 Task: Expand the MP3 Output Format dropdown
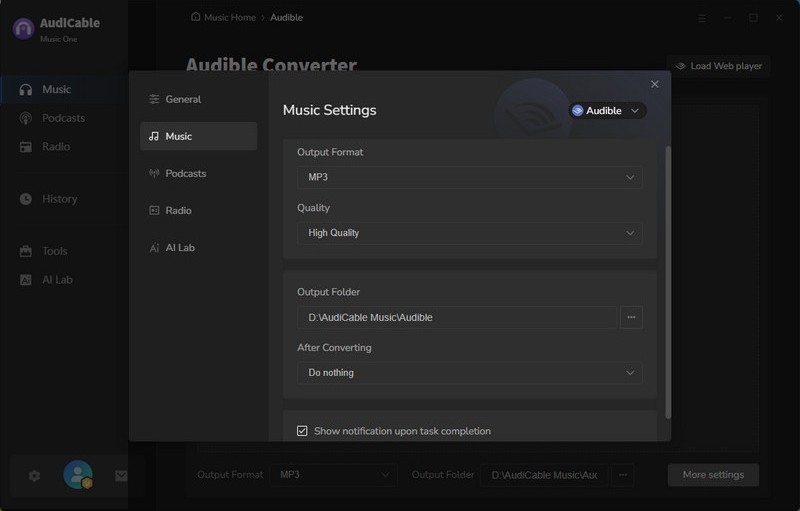pyautogui.click(x=469, y=177)
